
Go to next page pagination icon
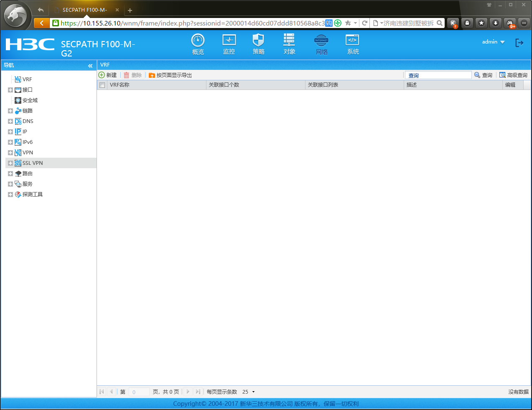(x=188, y=392)
